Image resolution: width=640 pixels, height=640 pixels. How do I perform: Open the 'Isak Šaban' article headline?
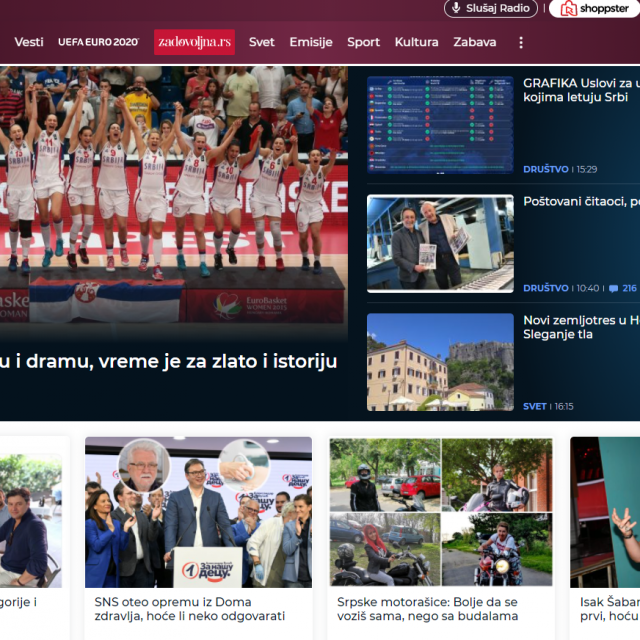tap(610, 609)
